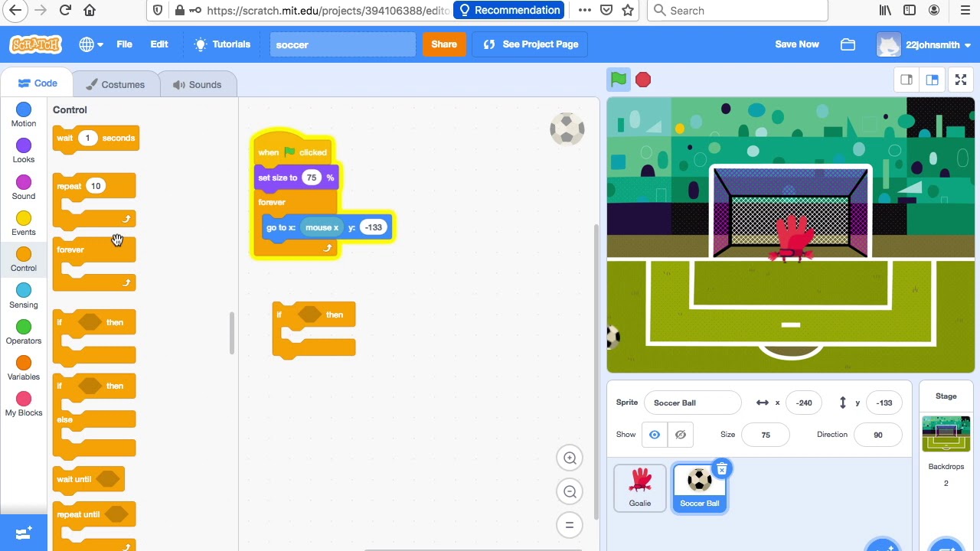Switch to the Costumes tab
This screenshot has width=980, height=551.
[x=115, y=85]
